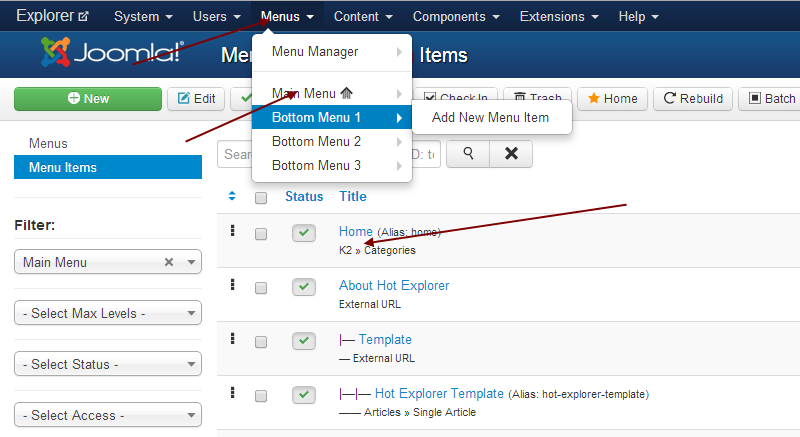Click the search magnifier icon button
This screenshot has width=800, height=437.
click(467, 154)
